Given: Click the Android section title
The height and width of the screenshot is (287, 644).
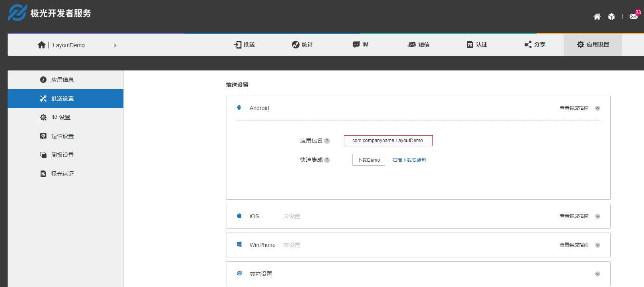Looking at the screenshot, I should coord(259,108).
